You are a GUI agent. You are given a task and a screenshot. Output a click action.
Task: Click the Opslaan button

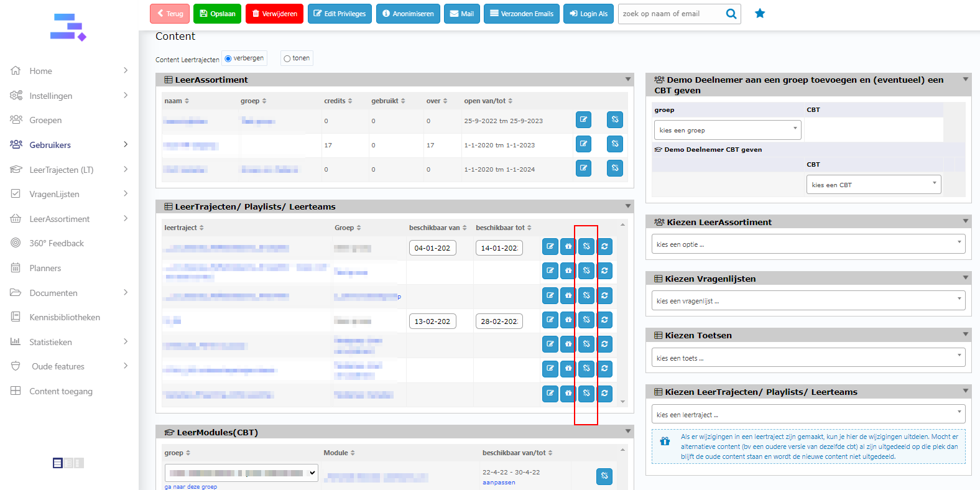pyautogui.click(x=217, y=14)
